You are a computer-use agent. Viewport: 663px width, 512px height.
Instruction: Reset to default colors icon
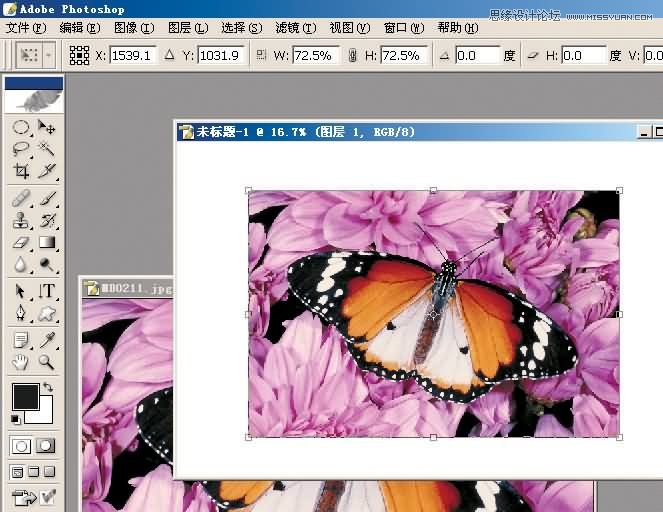pyautogui.click(x=16, y=419)
